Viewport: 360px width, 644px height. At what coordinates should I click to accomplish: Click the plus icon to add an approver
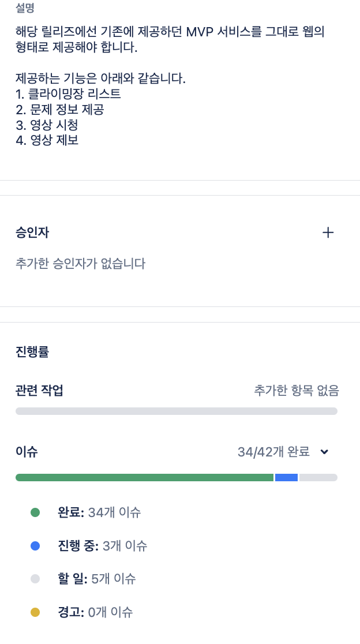coord(328,233)
